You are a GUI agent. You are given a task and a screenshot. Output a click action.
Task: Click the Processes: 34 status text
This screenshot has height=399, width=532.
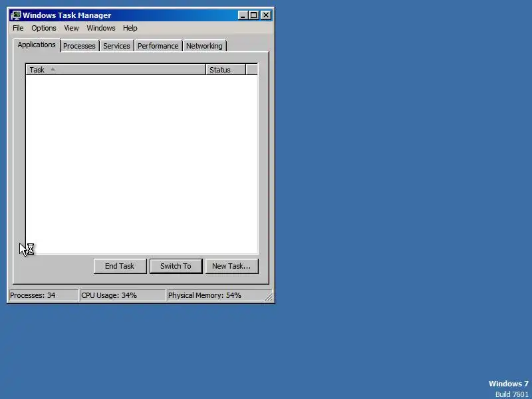pos(33,295)
